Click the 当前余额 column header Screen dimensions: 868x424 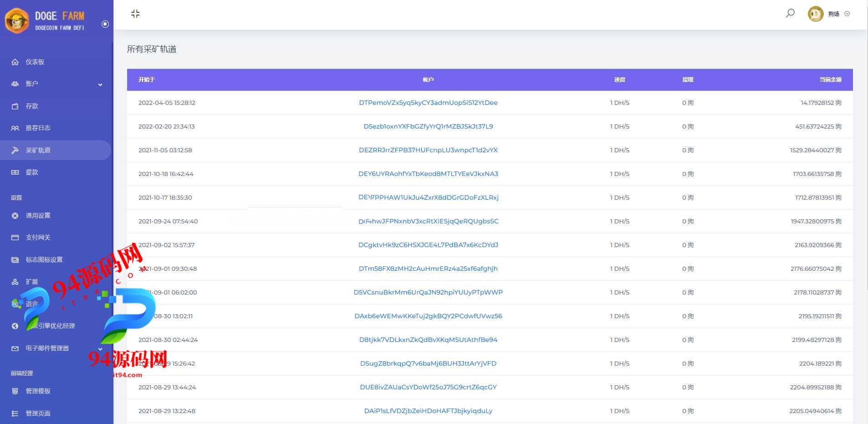point(830,80)
